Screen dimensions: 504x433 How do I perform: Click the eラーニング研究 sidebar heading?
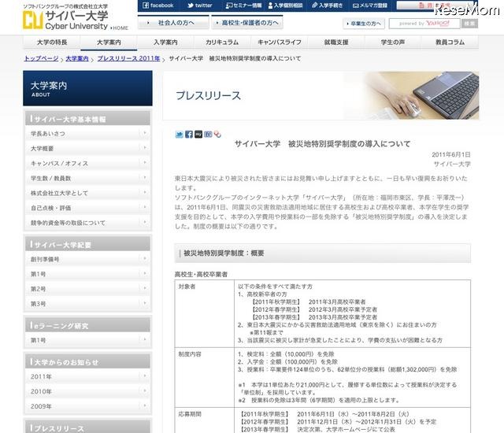[x=87, y=324]
